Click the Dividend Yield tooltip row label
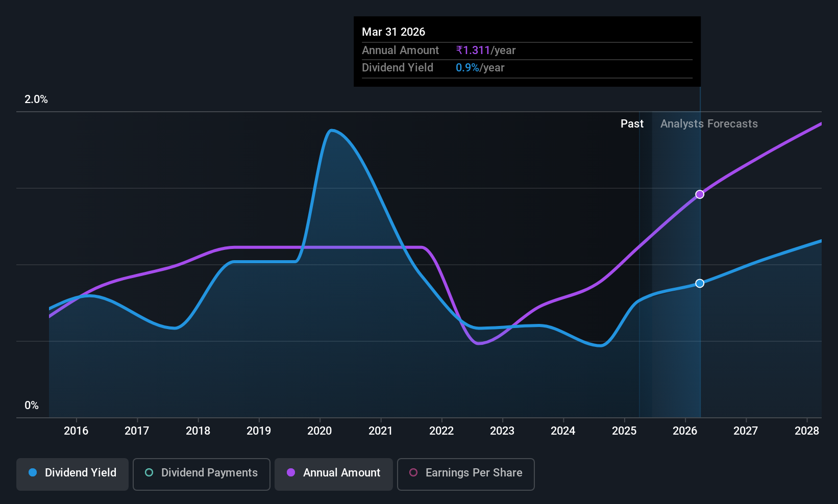This screenshot has width=838, height=504. coord(398,67)
